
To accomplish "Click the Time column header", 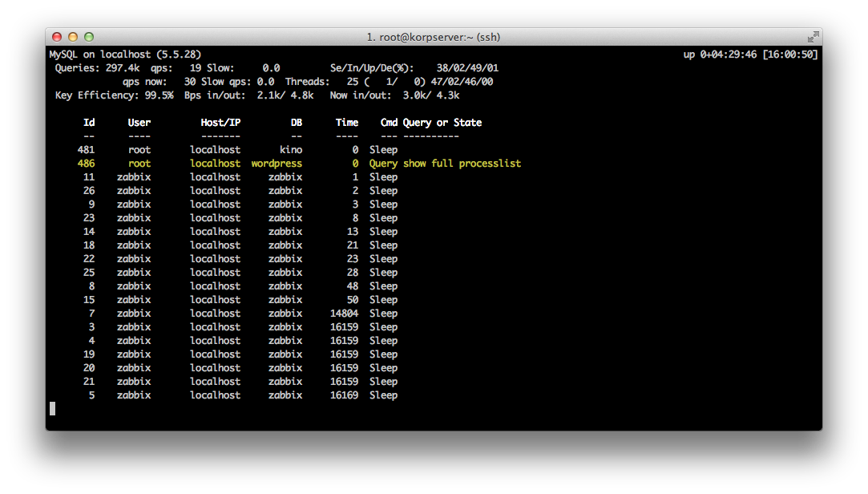I will pos(346,122).
